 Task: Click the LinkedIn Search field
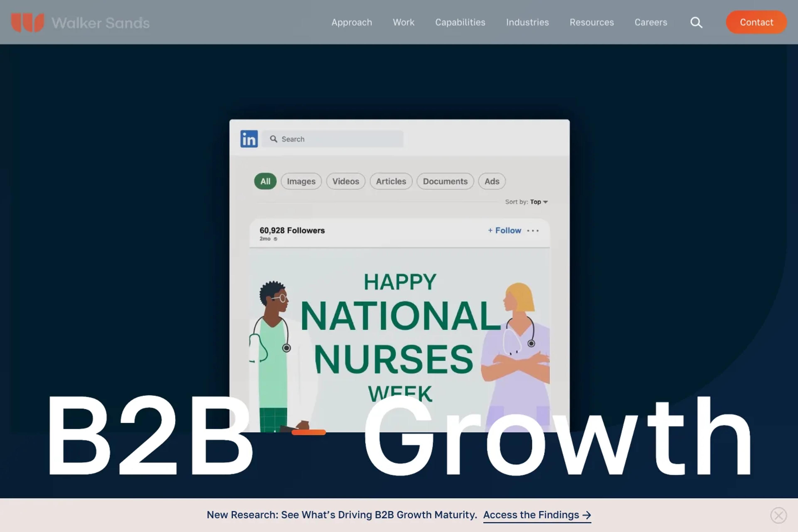pyautogui.click(x=332, y=139)
